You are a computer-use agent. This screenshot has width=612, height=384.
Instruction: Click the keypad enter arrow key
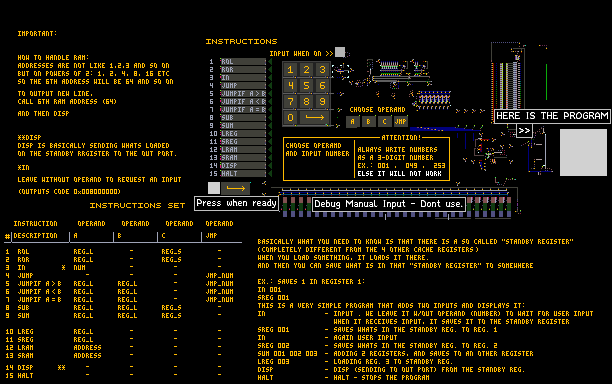coord(315,118)
